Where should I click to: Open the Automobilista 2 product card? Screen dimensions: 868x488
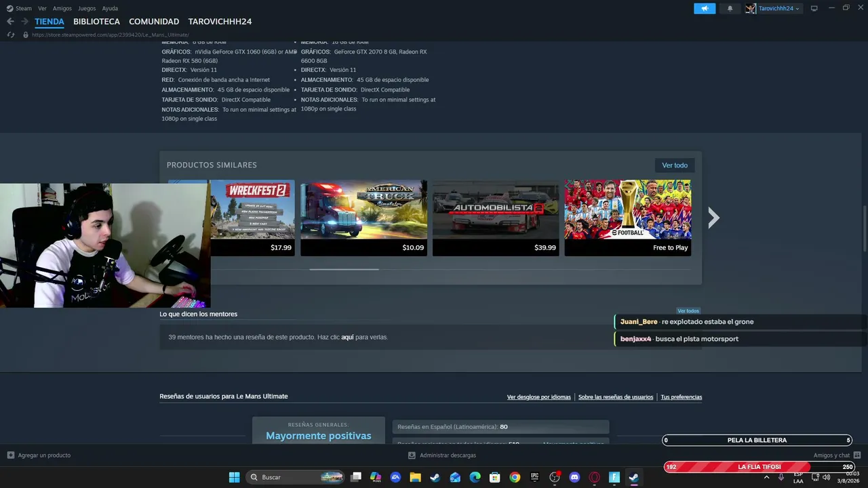click(496, 218)
